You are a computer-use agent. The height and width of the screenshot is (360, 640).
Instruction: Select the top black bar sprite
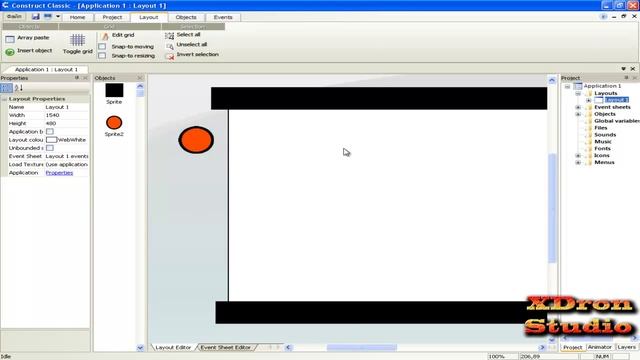[379, 98]
